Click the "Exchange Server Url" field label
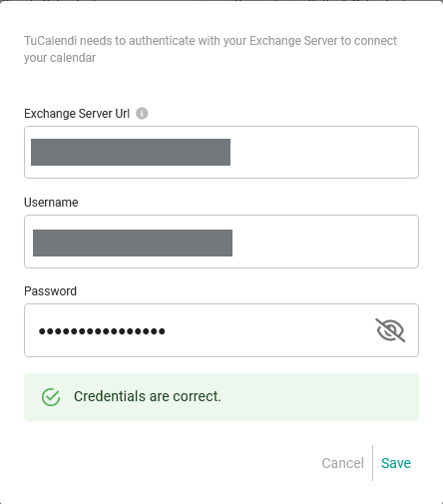The height and width of the screenshot is (504, 443). [x=77, y=114]
